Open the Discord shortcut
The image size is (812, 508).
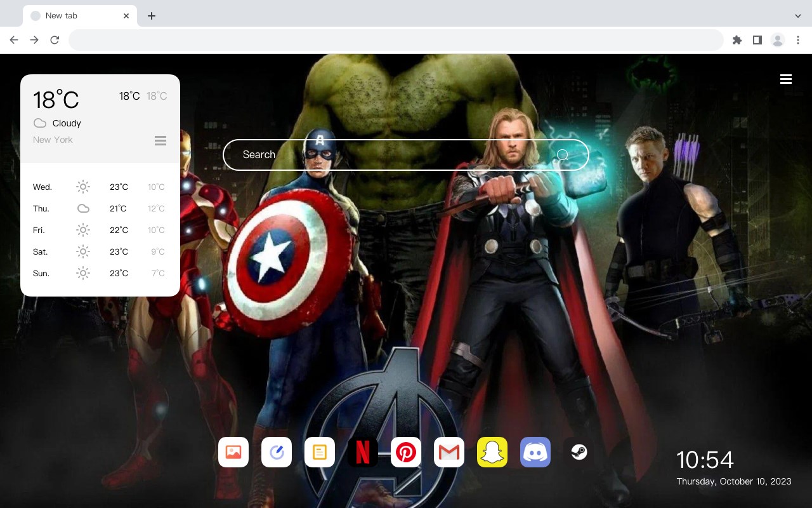pyautogui.click(x=535, y=452)
